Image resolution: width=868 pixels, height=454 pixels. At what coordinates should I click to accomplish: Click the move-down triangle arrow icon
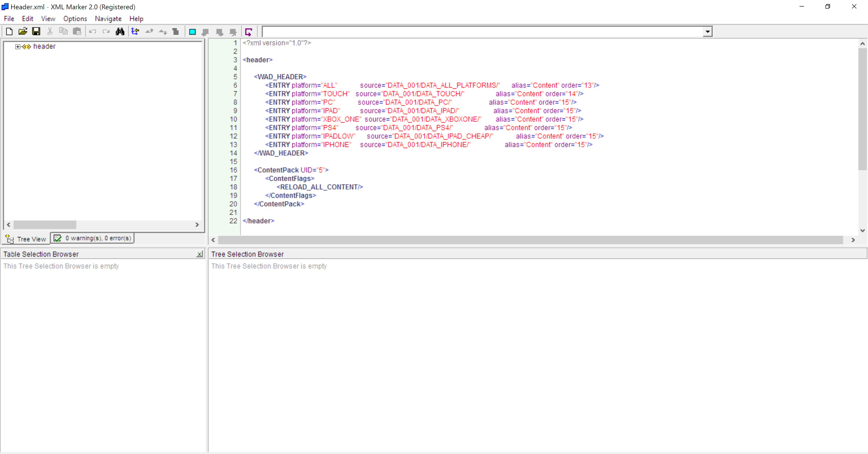(x=163, y=32)
